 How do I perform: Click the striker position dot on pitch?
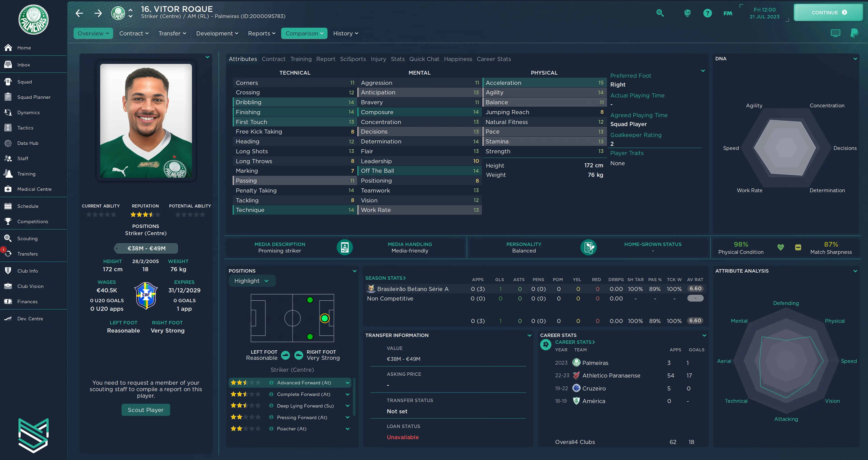(x=325, y=318)
